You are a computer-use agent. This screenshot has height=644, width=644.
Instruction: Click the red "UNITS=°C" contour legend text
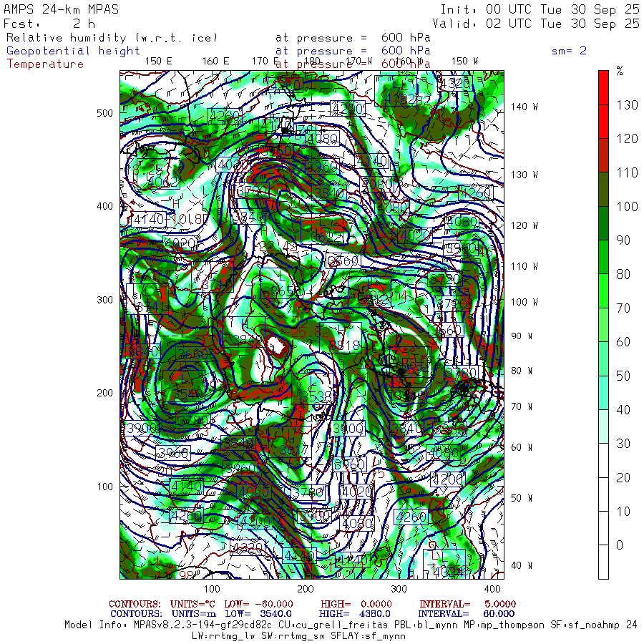pyautogui.click(x=192, y=604)
